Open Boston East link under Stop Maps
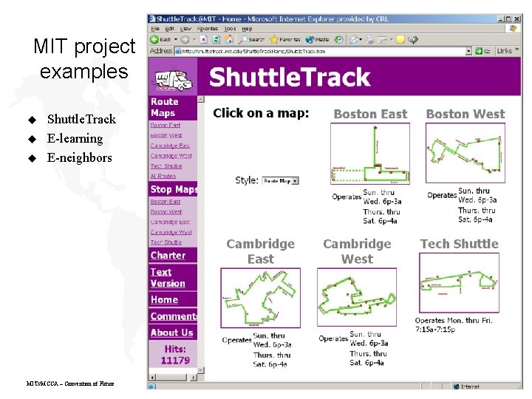Viewport: 532px width, 399px height. click(166, 202)
